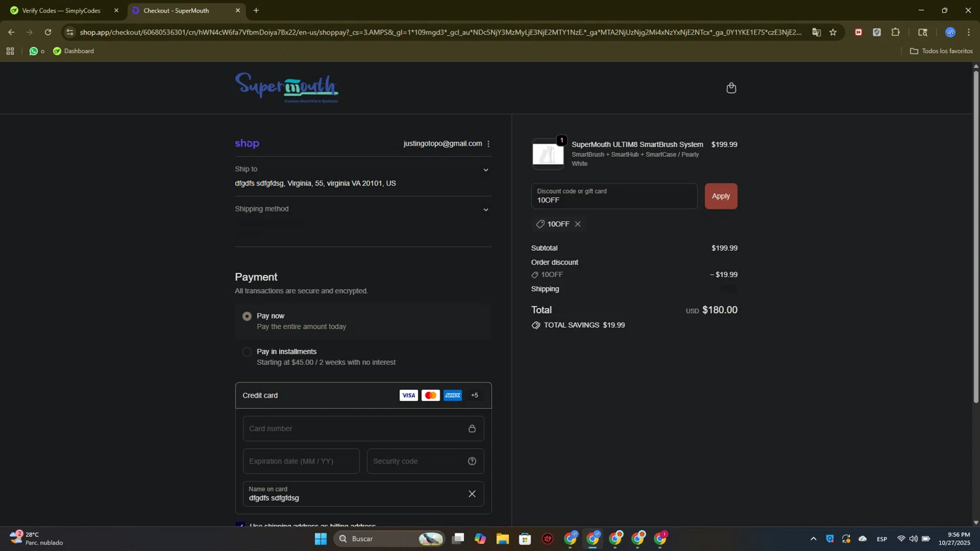Click the ESP language indicator
This screenshot has height=551, width=980.
(x=882, y=539)
